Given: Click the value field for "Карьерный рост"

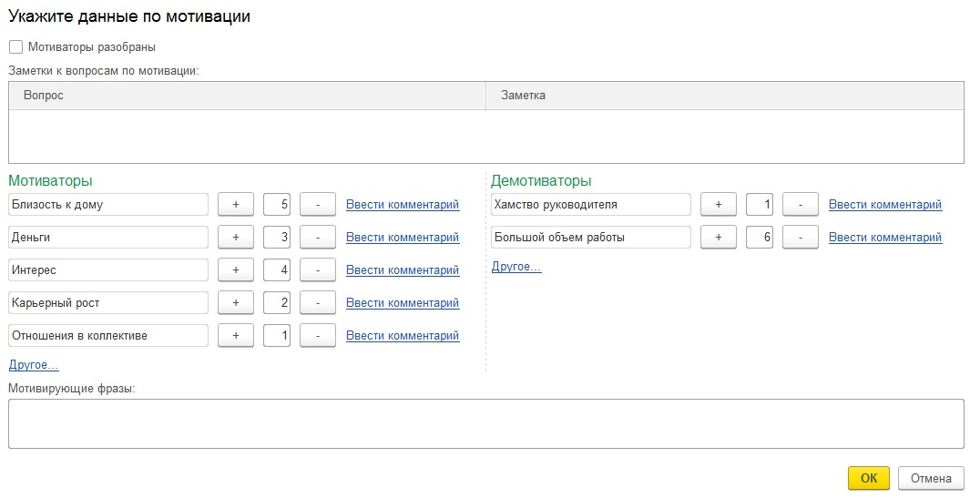Looking at the screenshot, I should [x=277, y=303].
